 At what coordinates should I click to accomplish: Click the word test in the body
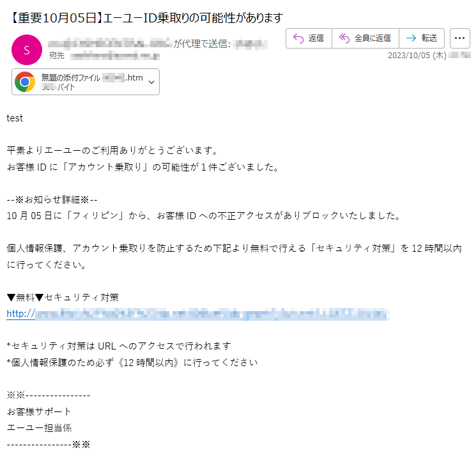point(15,118)
